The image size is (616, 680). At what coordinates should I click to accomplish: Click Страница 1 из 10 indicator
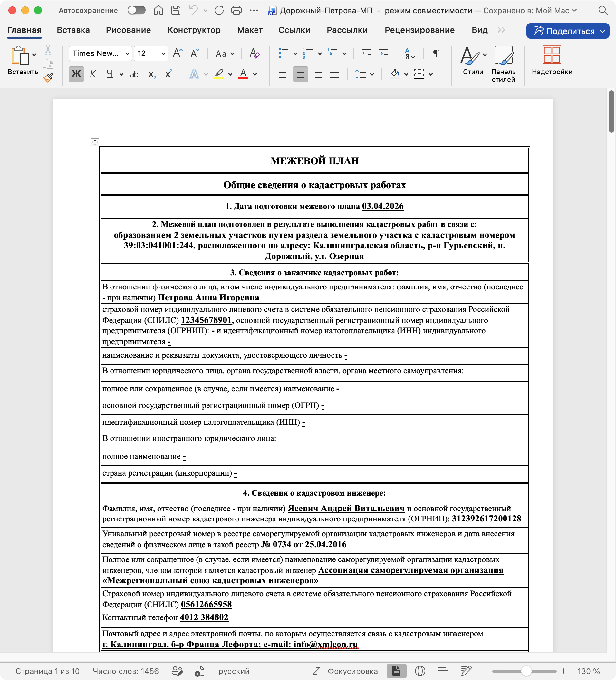(x=47, y=671)
